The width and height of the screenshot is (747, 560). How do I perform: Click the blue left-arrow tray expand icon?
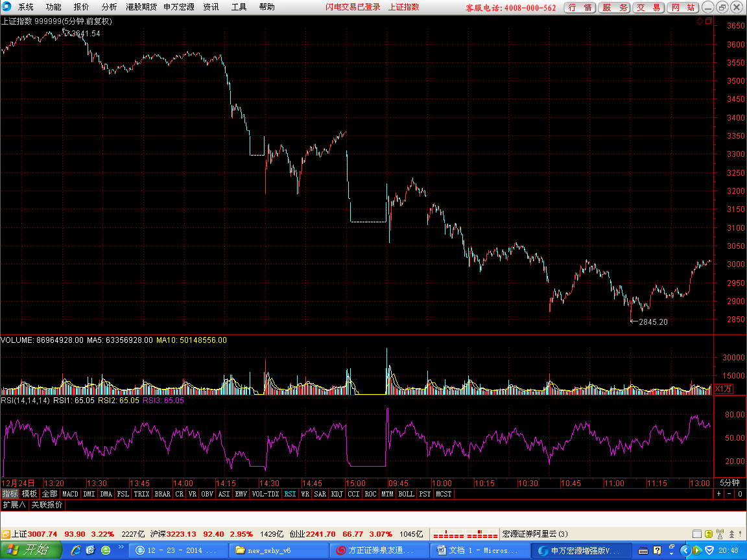(x=685, y=551)
